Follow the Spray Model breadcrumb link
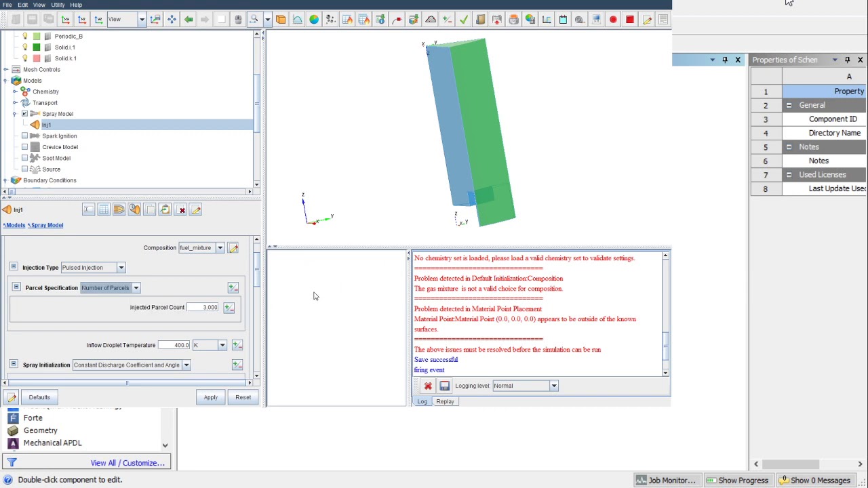This screenshot has height=488, width=868. tap(46, 225)
